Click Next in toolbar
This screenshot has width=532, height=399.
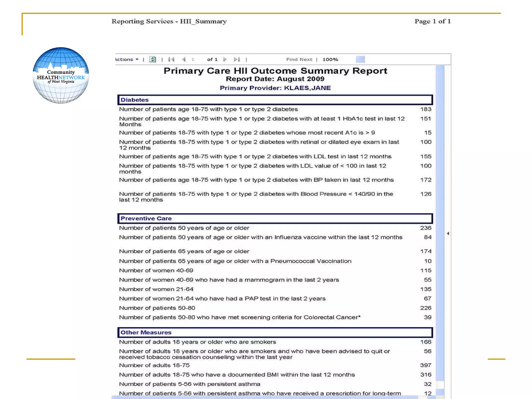pos(307,59)
